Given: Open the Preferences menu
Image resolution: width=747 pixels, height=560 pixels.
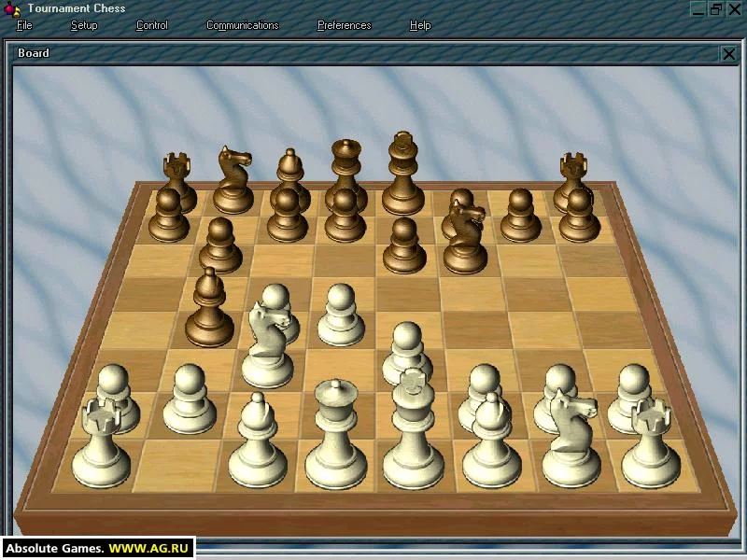Looking at the screenshot, I should pyautogui.click(x=344, y=25).
